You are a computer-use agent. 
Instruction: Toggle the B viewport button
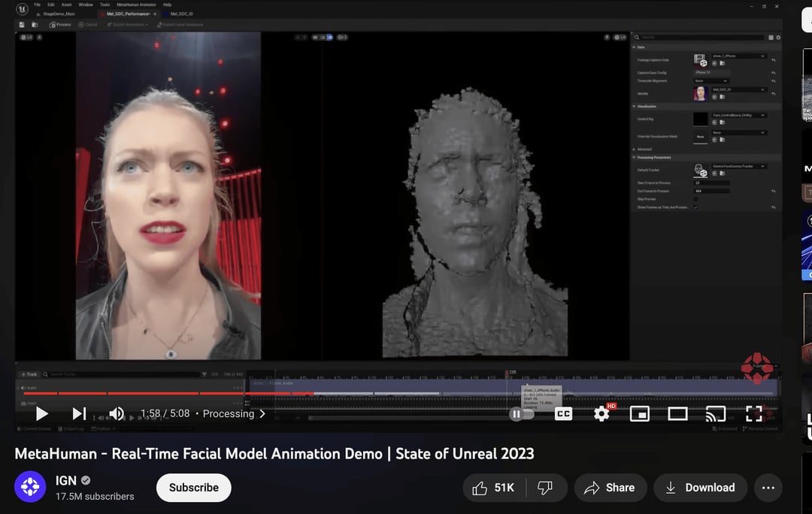click(x=607, y=38)
